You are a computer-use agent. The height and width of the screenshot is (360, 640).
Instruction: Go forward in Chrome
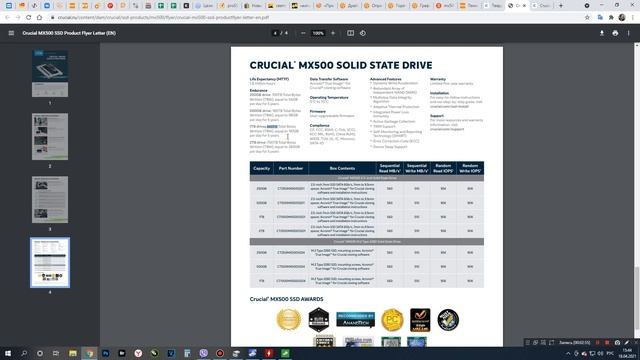(18, 18)
